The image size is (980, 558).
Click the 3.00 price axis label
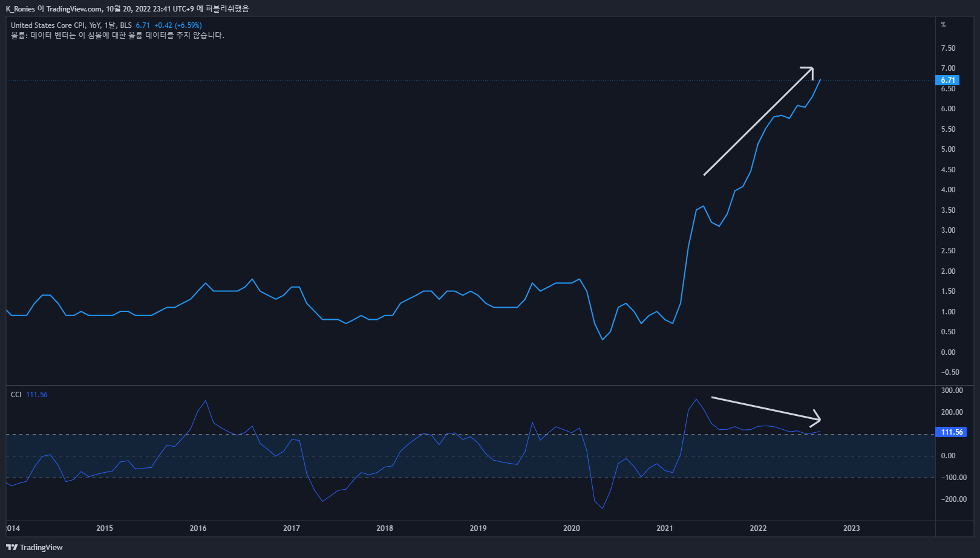[948, 230]
